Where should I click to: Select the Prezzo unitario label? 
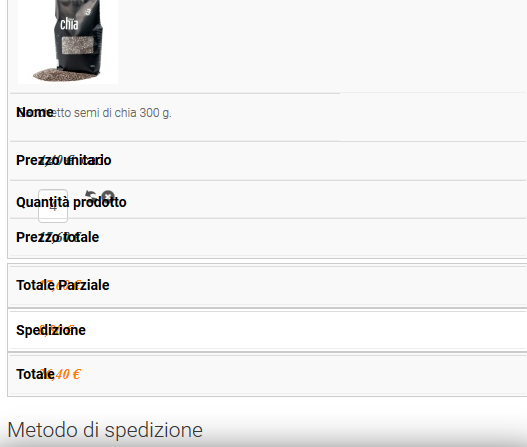pos(64,160)
